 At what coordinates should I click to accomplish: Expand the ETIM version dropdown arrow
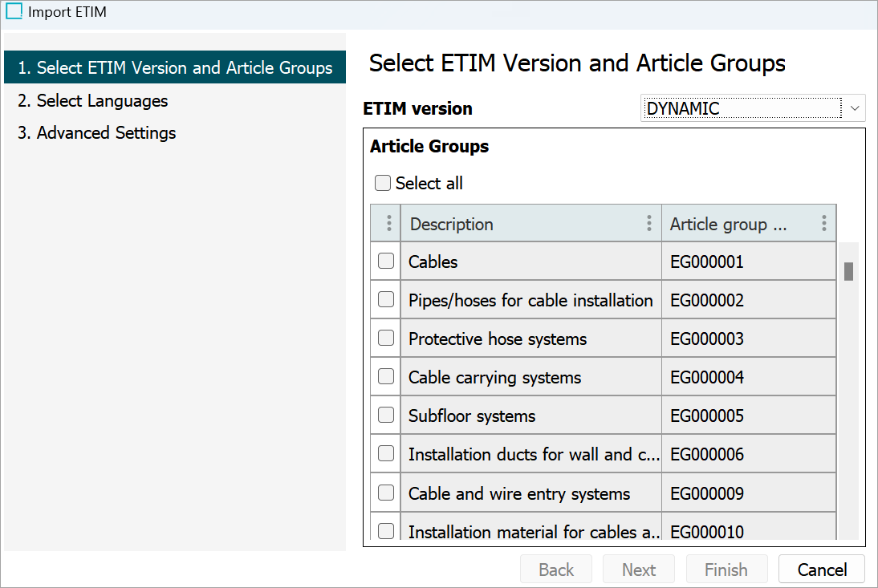(855, 107)
